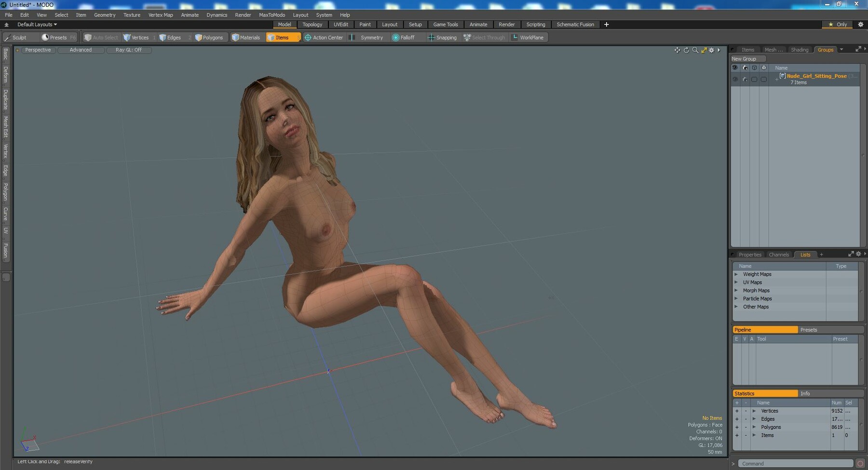
Task: Toggle Symmetry on the toolbar
Action: tap(366, 38)
